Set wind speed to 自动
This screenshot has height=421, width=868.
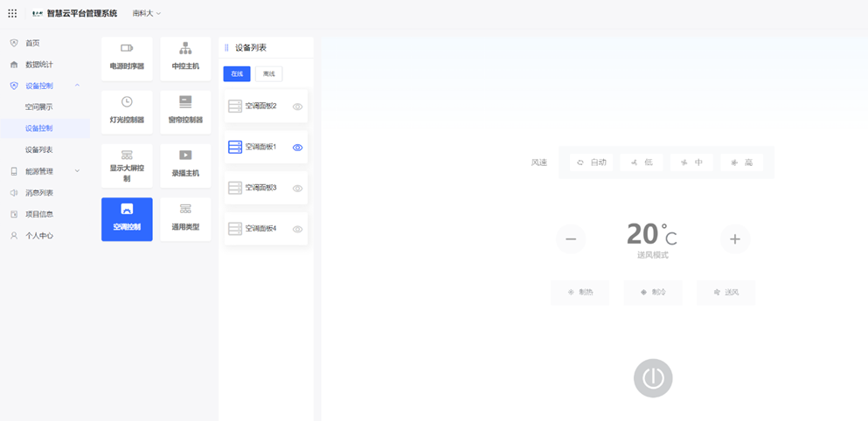(x=592, y=162)
